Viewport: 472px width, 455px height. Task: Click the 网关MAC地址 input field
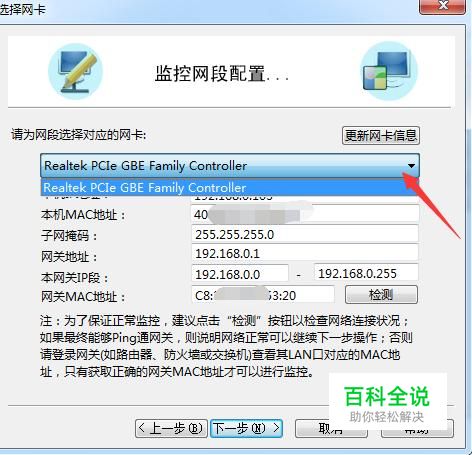[263, 295]
